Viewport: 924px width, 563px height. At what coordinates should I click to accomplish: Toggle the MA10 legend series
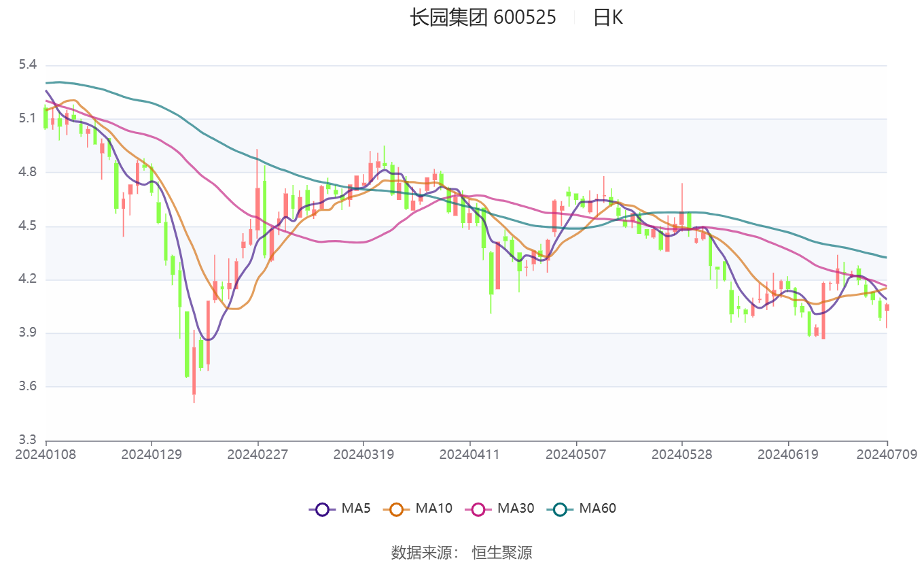418,508
